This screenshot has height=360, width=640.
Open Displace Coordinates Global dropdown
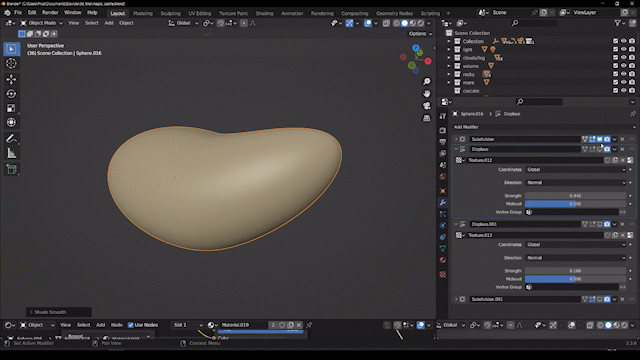tap(576, 169)
